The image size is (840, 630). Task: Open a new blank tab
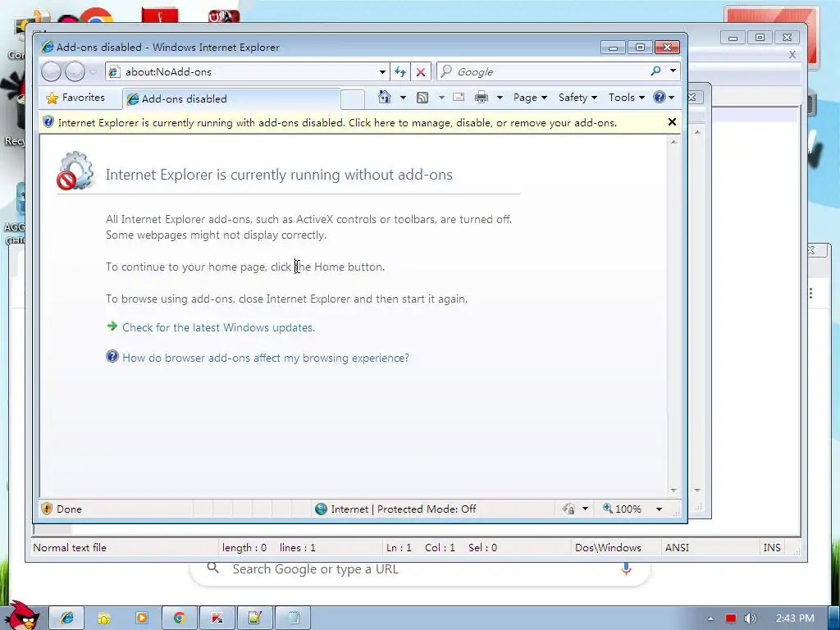(x=353, y=99)
